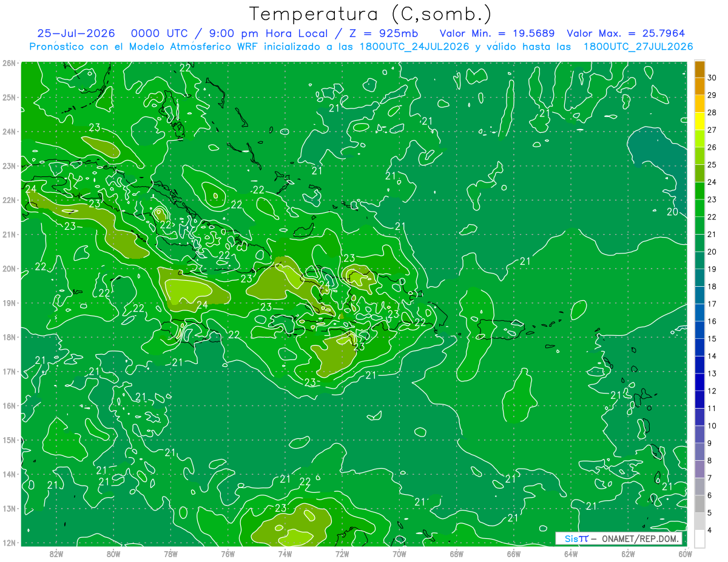Click the '64W' longitude axis label
The image size is (728, 562).
coord(571,554)
